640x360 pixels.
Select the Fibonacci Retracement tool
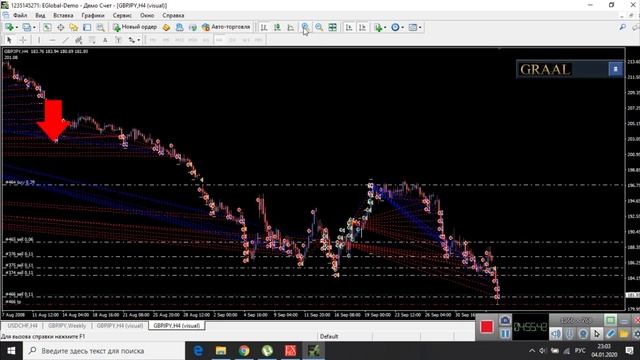pos(92,40)
